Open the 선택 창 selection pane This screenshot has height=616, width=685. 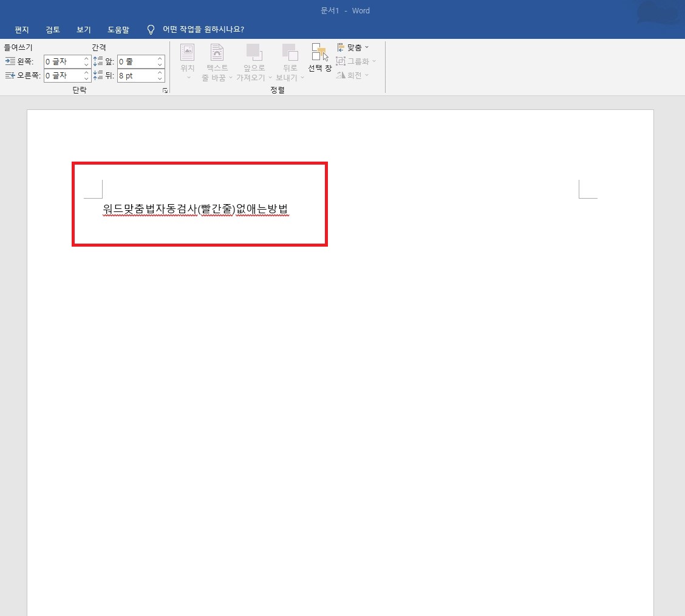(320, 57)
